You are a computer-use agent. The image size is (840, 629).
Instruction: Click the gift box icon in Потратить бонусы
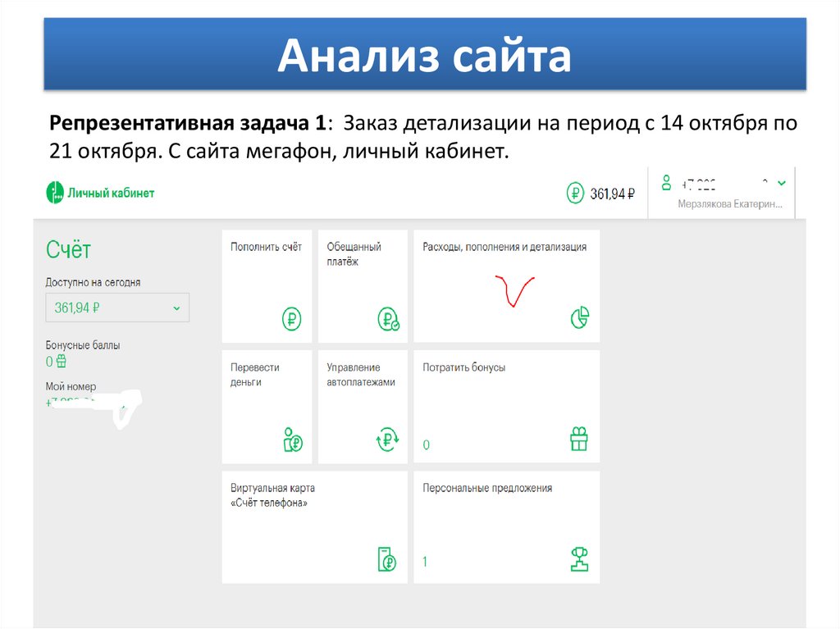pos(579,439)
